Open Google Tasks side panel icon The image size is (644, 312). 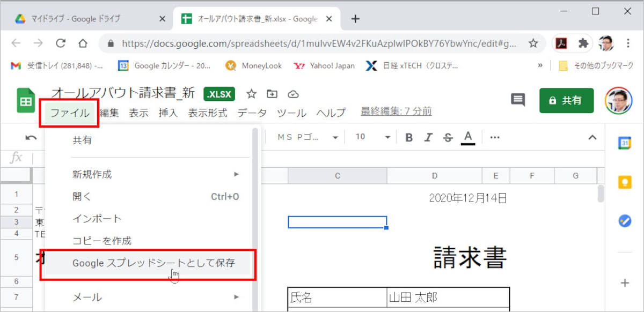click(x=625, y=221)
